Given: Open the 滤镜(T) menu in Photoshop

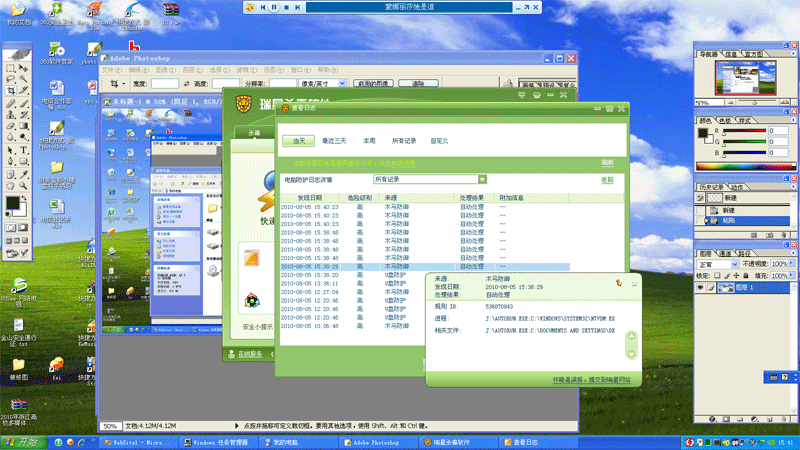Looking at the screenshot, I should point(246,70).
